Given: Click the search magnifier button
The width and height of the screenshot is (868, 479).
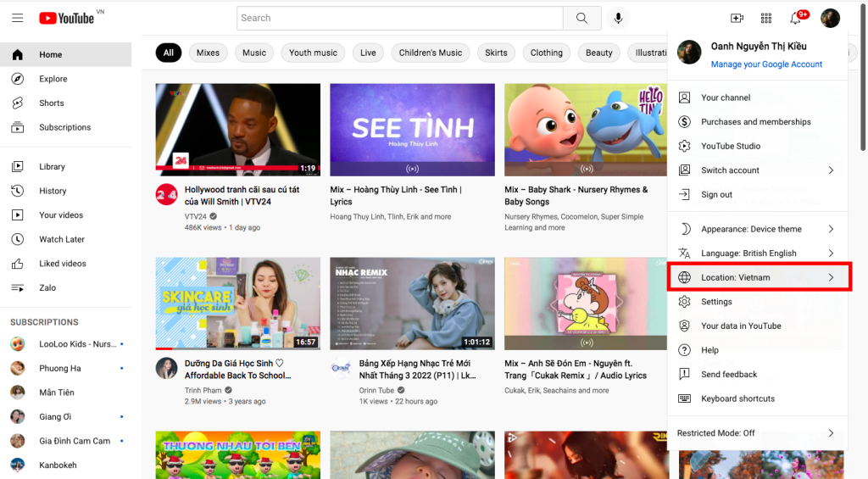Looking at the screenshot, I should pos(581,18).
